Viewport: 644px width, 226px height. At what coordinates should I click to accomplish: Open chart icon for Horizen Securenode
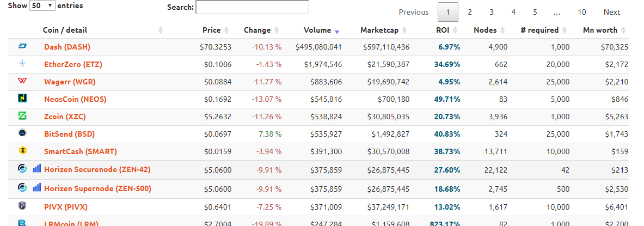37,169
